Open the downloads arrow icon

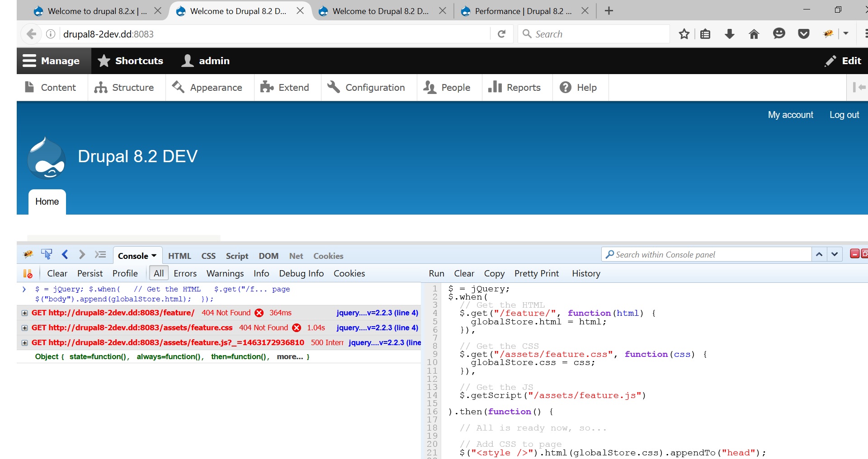pos(729,34)
